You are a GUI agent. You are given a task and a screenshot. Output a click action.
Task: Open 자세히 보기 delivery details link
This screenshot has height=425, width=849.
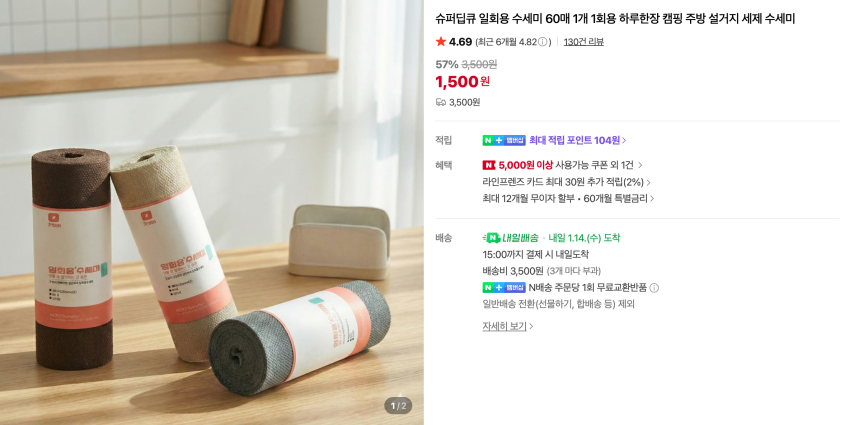(508, 326)
